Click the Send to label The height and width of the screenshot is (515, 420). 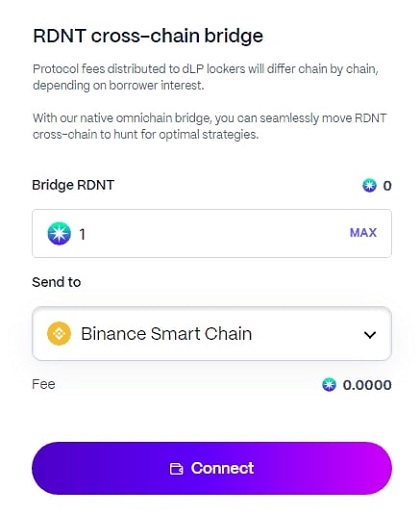point(56,282)
